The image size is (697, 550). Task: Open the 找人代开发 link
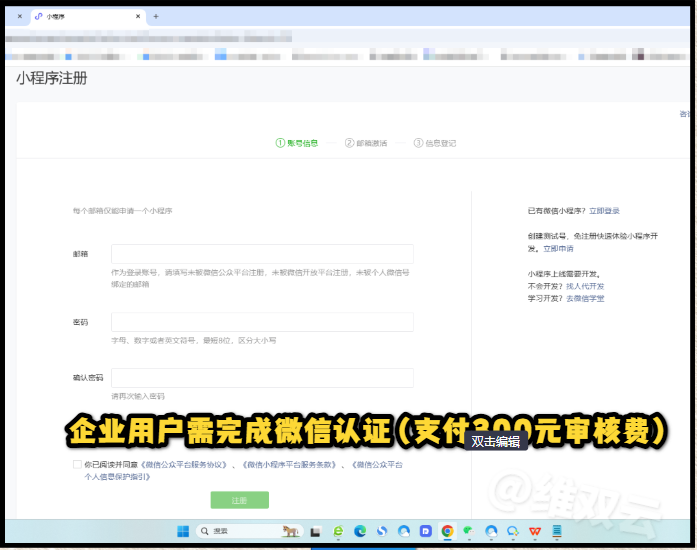pos(586,286)
